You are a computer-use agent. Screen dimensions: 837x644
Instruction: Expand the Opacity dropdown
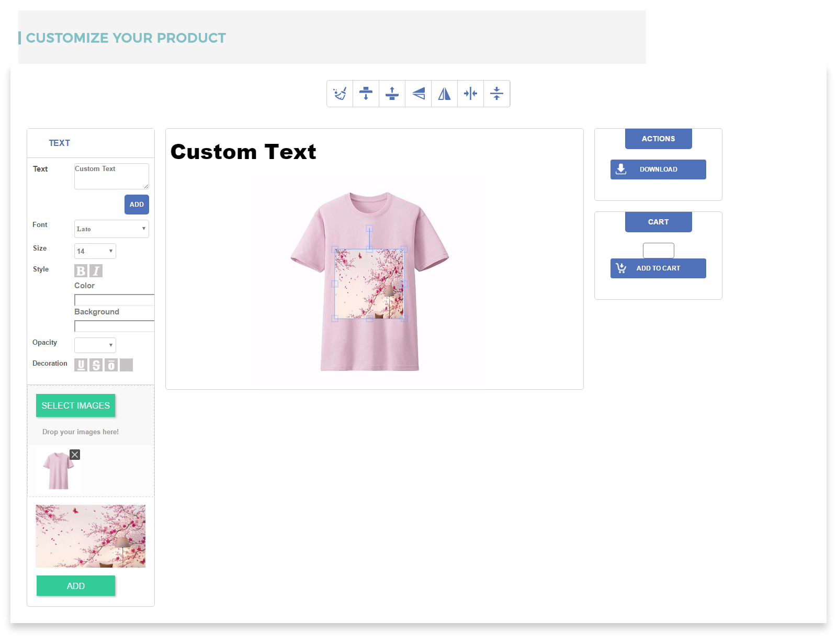pos(95,345)
